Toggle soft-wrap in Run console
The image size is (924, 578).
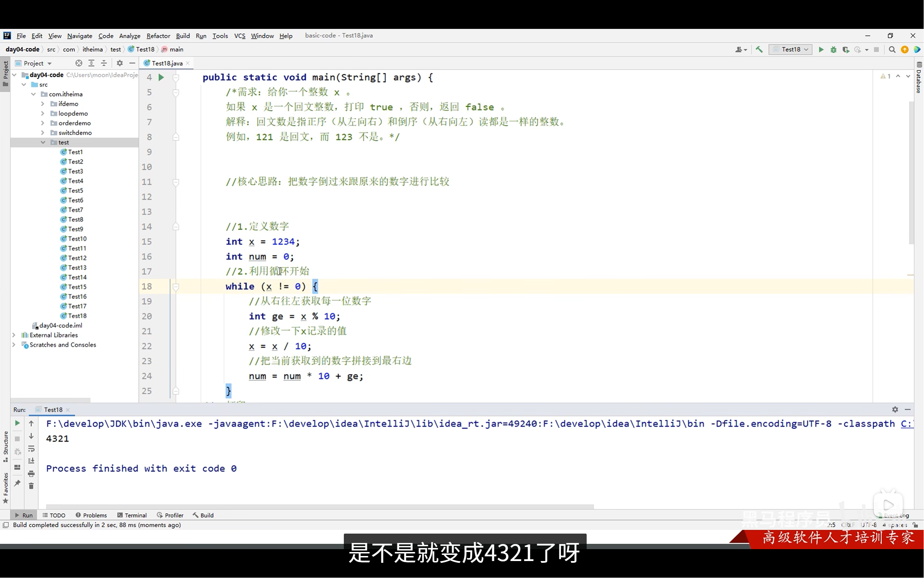point(31,449)
